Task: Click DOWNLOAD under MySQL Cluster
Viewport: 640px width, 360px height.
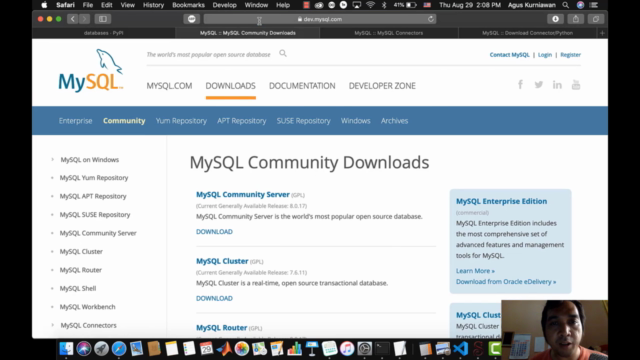Action: point(214,298)
